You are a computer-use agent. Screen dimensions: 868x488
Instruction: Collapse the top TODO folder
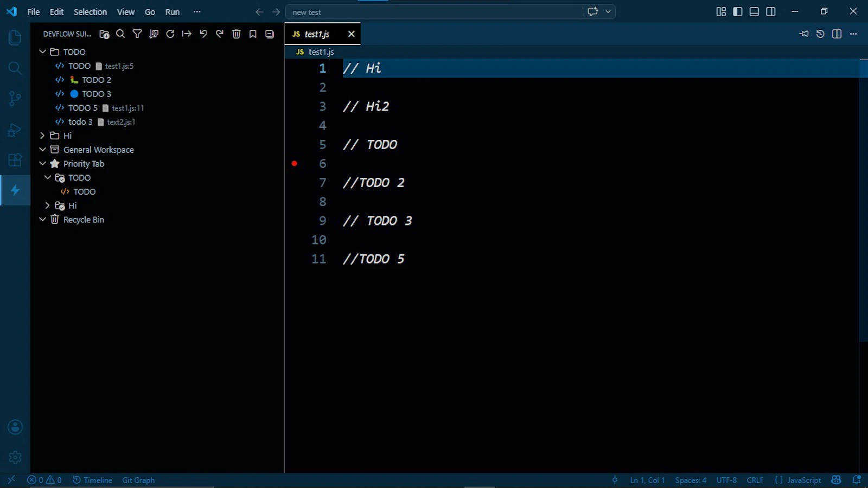[42, 52]
